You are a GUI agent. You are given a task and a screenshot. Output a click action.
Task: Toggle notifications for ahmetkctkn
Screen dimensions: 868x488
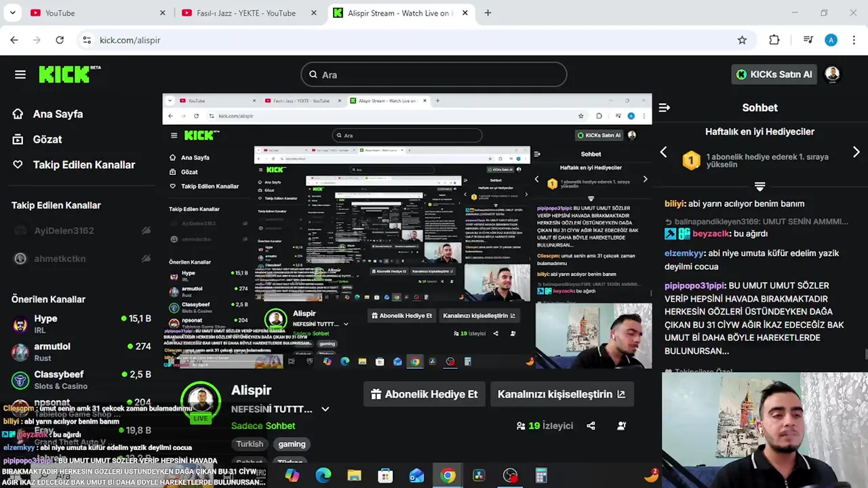[146, 258]
